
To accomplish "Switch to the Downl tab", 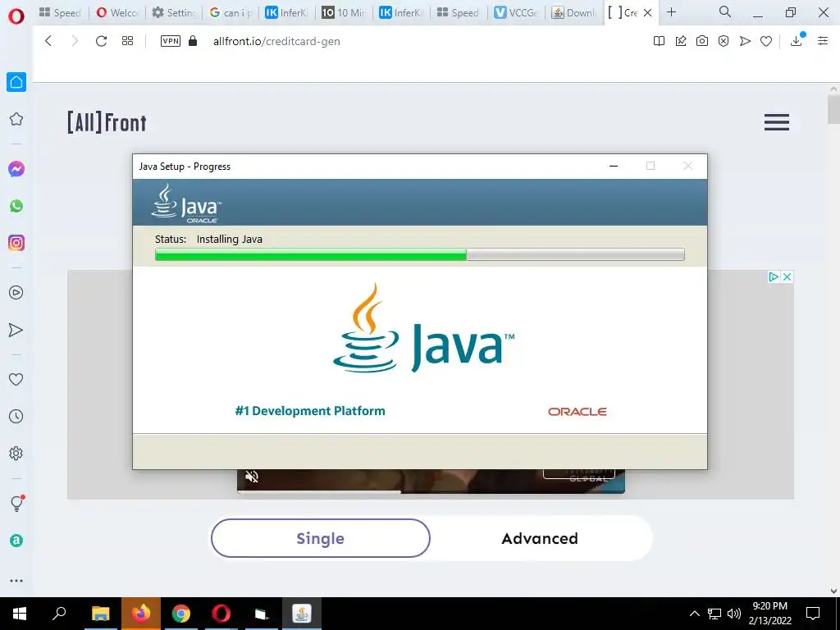I will (573, 13).
